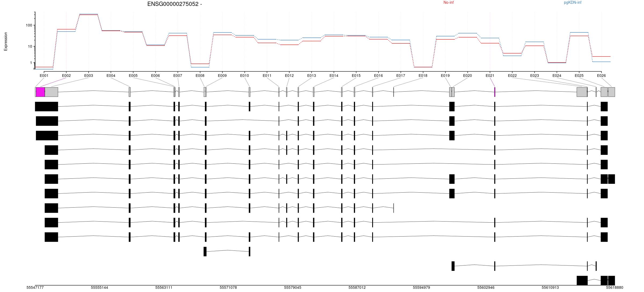Click the 100 tick on the expression axis

point(29,25)
